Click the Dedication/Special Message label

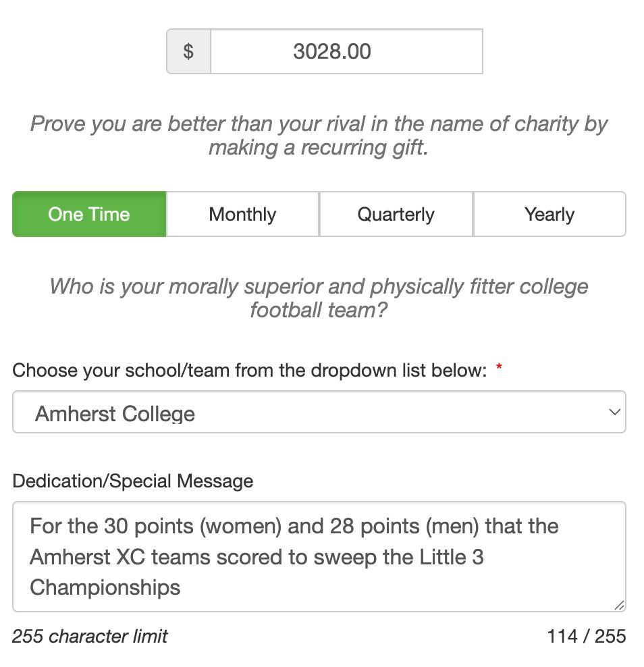click(x=133, y=481)
